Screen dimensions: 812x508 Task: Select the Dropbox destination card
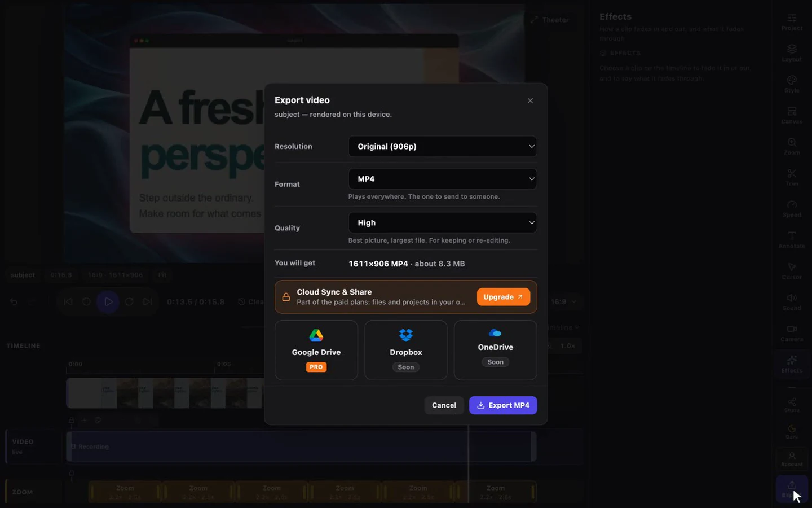406,351
